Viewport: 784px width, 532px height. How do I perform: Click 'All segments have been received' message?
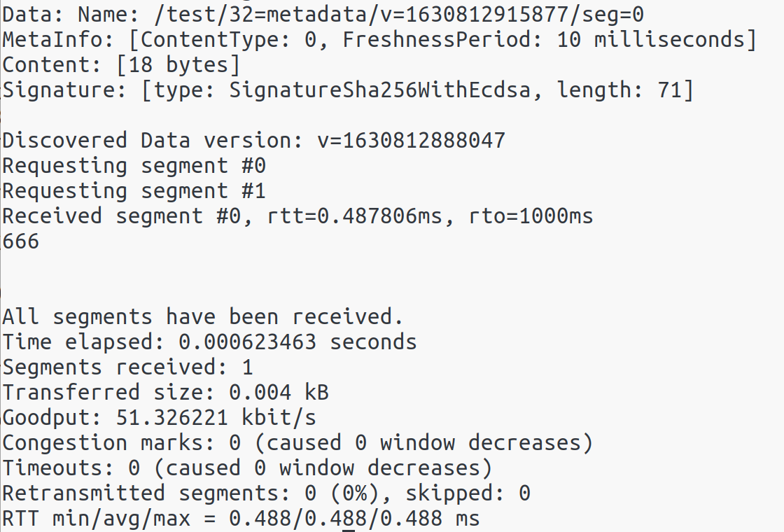coord(202,317)
